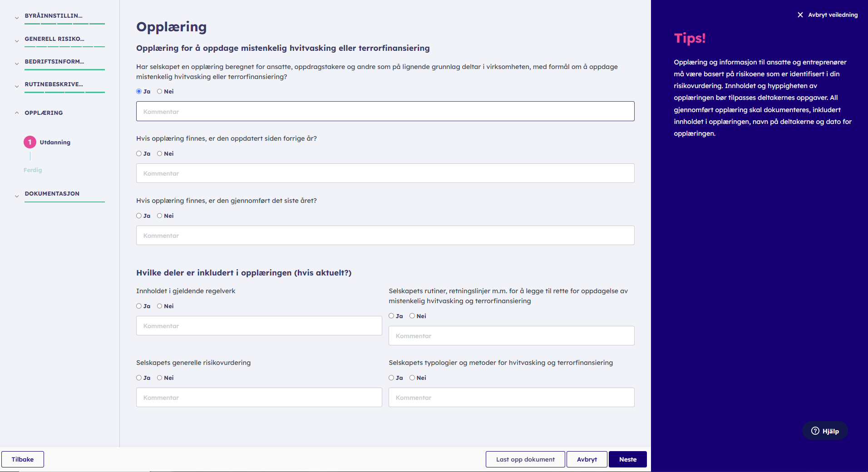Click the Avbryt button

587,459
